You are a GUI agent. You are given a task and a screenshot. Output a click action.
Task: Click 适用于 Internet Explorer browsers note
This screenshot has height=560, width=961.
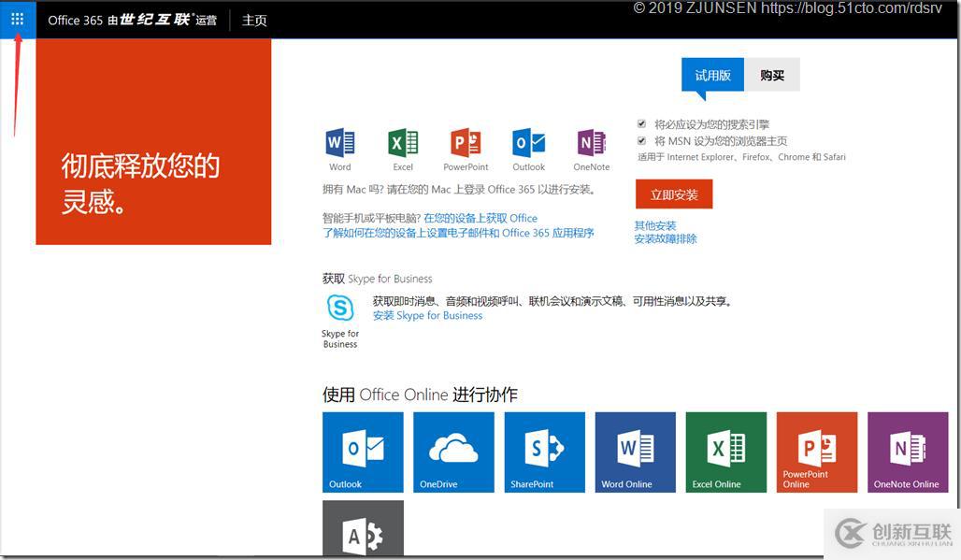point(741,157)
